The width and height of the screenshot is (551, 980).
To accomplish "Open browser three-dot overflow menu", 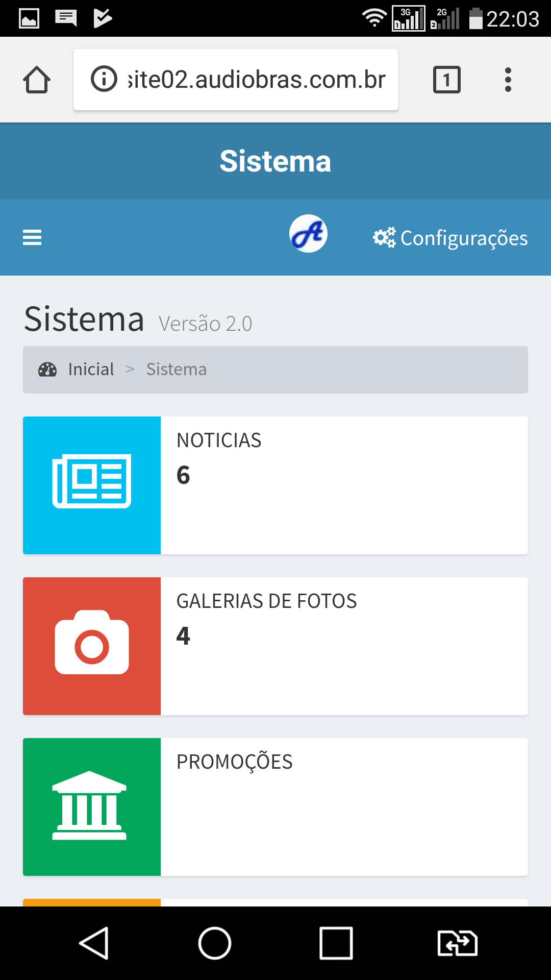I will pyautogui.click(x=508, y=80).
